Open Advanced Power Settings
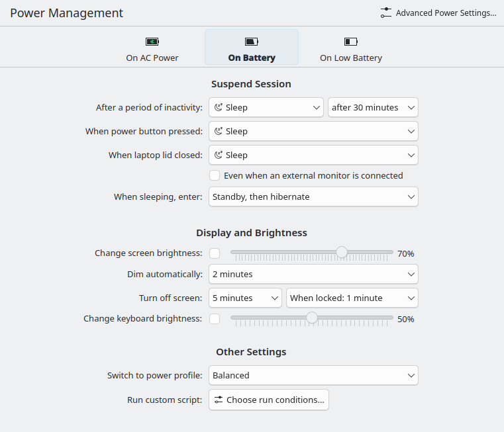 pyautogui.click(x=438, y=13)
